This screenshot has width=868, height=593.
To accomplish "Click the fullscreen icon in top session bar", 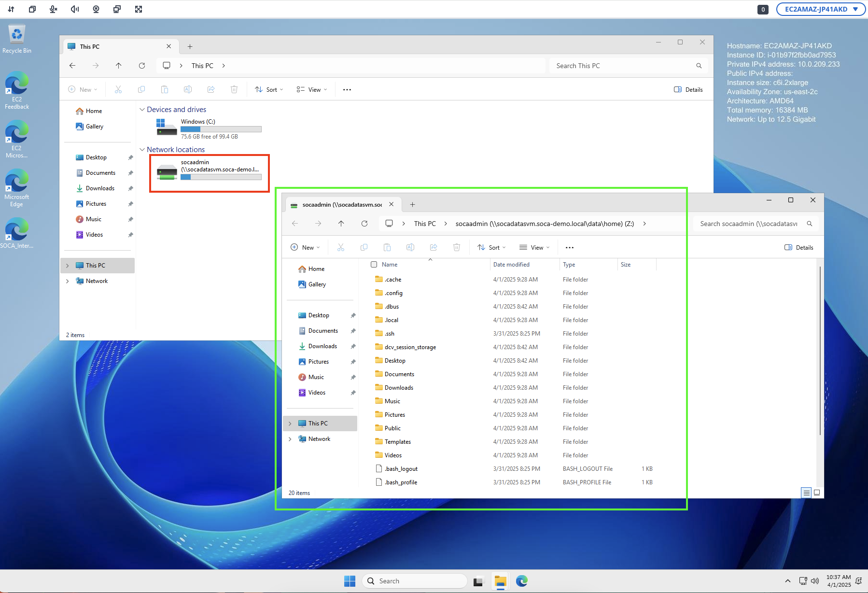I will 139,9.
